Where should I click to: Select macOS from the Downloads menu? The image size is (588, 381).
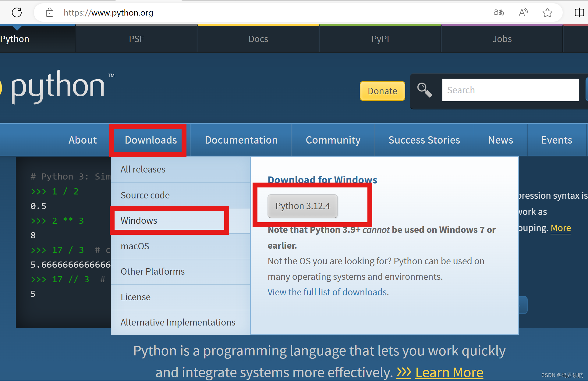coord(135,246)
